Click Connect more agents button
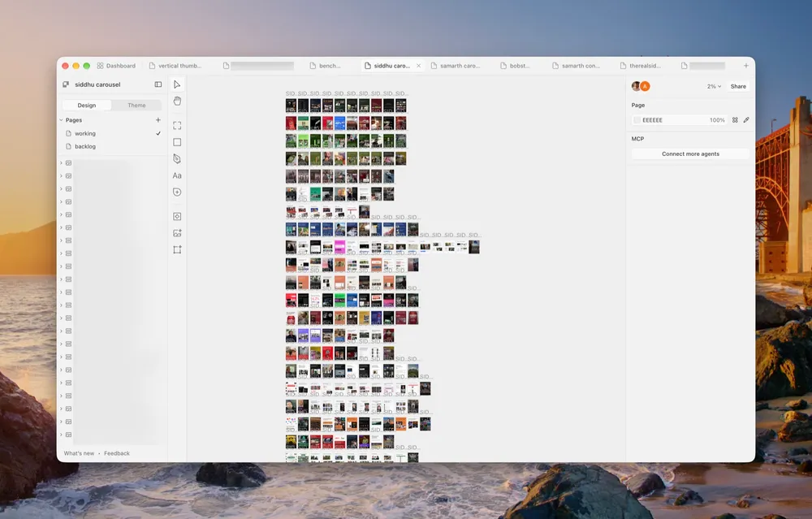The height and width of the screenshot is (519, 812). [690, 154]
